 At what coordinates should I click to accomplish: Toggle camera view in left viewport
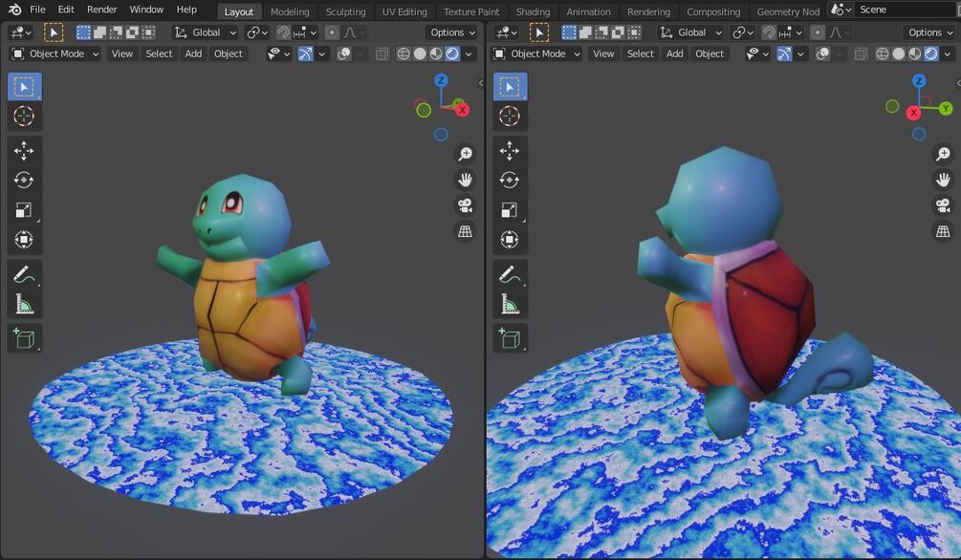[465, 205]
